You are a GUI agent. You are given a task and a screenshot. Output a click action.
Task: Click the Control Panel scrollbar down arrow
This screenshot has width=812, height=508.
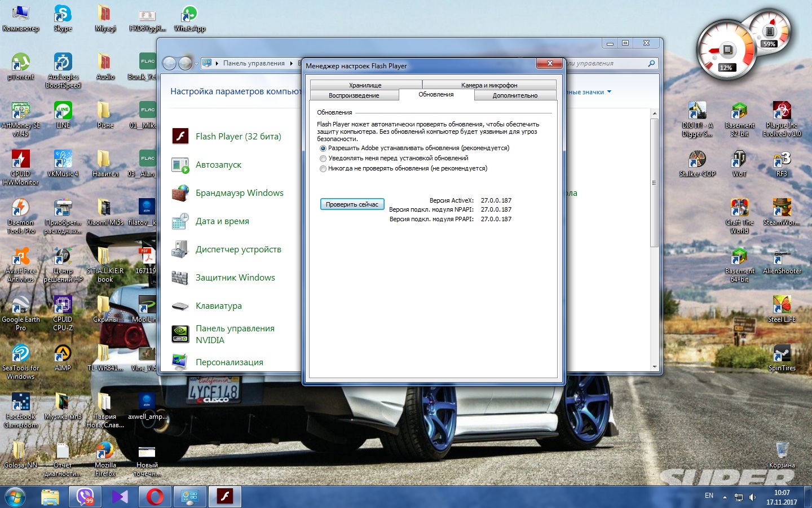pyautogui.click(x=654, y=367)
